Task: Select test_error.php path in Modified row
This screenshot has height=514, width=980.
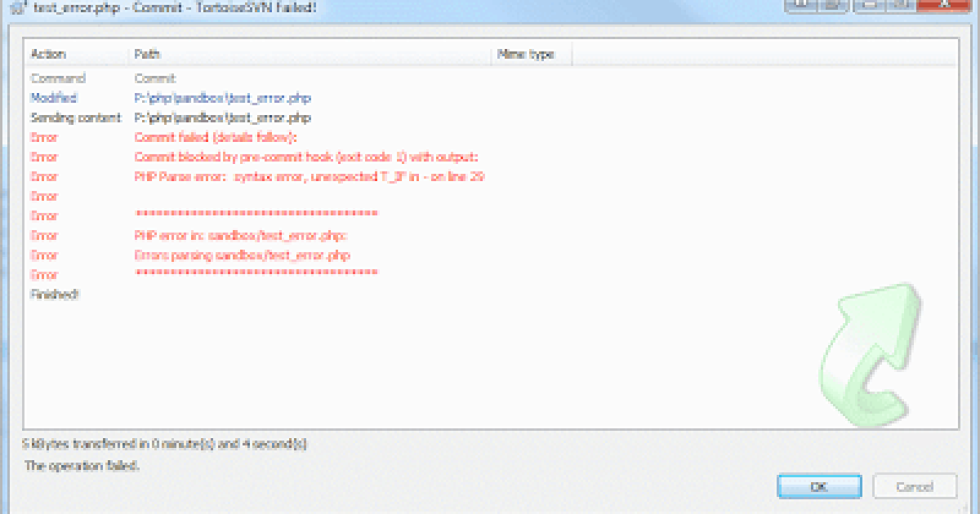Action: (223, 99)
